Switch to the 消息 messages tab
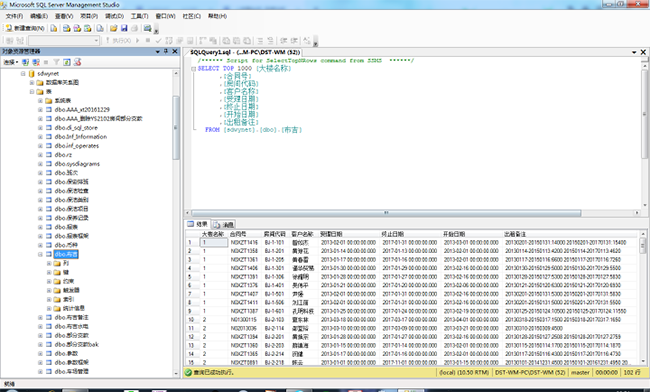This screenshot has height=392, width=650. pos(224,225)
